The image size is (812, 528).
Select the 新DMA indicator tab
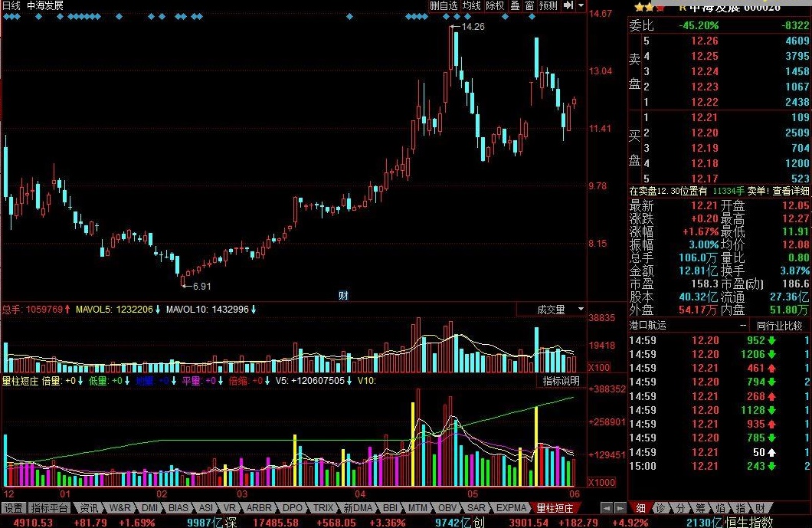[x=358, y=508]
